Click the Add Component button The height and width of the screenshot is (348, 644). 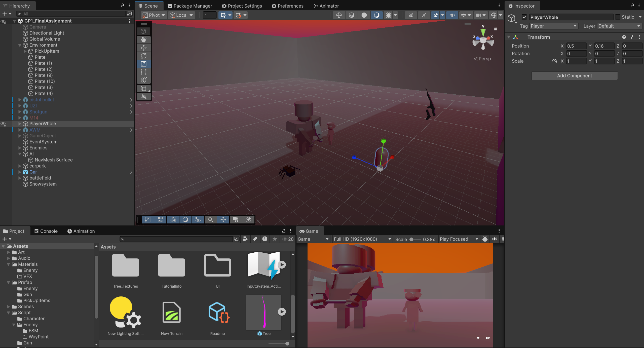coord(574,76)
